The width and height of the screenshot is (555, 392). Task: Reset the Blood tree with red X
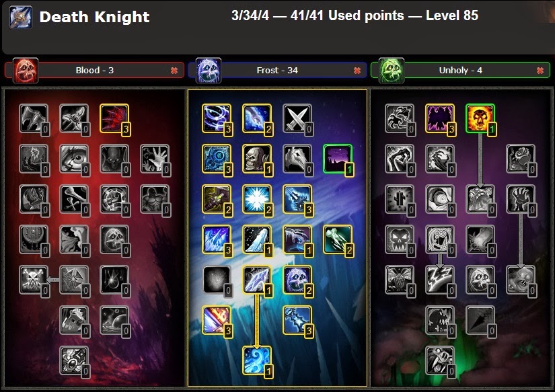174,71
